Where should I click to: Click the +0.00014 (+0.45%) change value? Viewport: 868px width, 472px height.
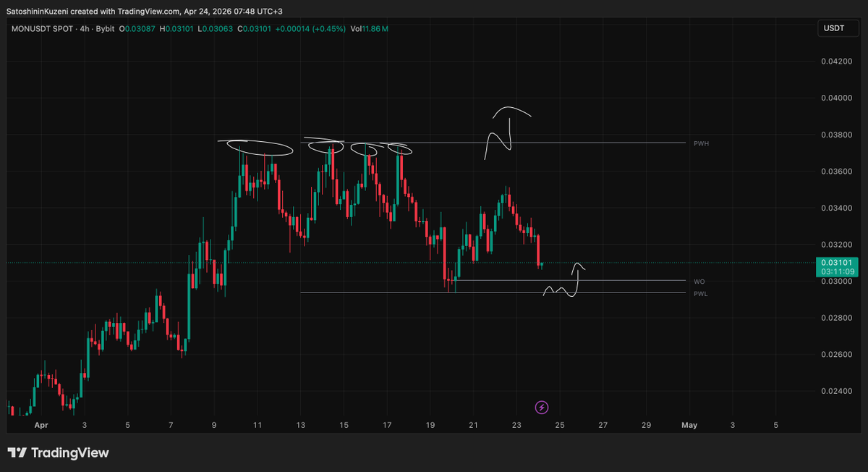tap(311, 29)
